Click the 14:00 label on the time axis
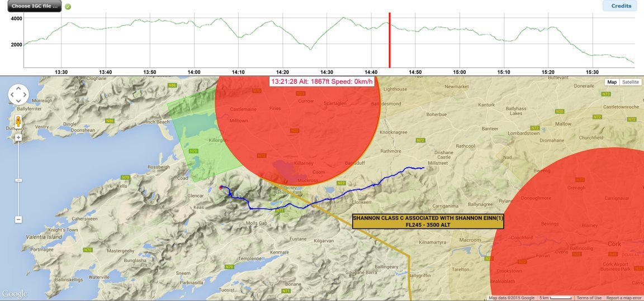The image size is (644, 301). pyautogui.click(x=194, y=72)
